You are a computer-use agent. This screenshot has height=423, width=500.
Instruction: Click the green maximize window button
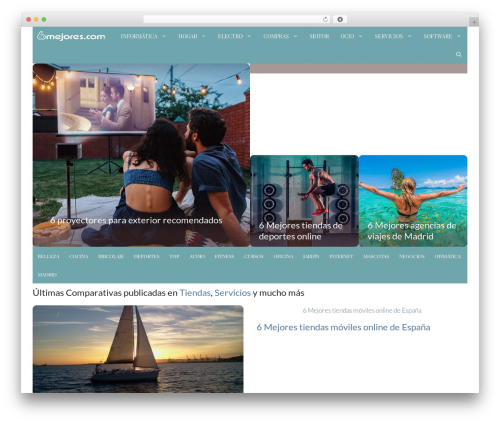tap(44, 19)
